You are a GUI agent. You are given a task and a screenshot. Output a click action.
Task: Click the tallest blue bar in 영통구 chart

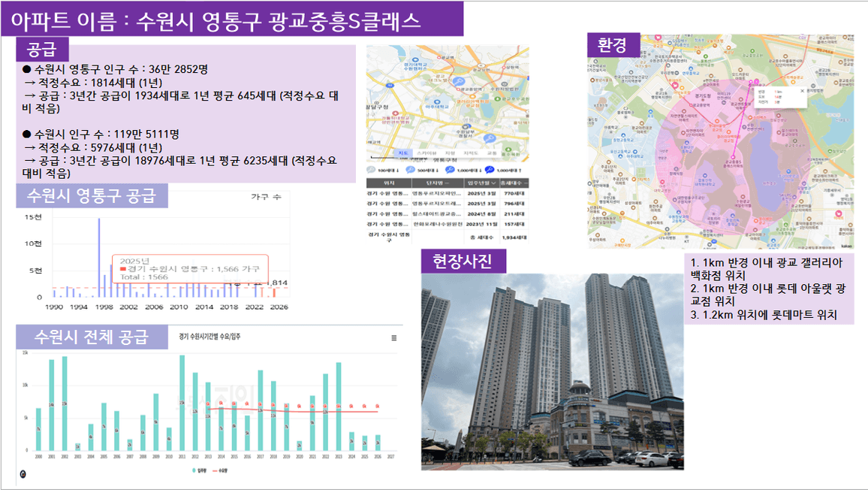pos(99,257)
